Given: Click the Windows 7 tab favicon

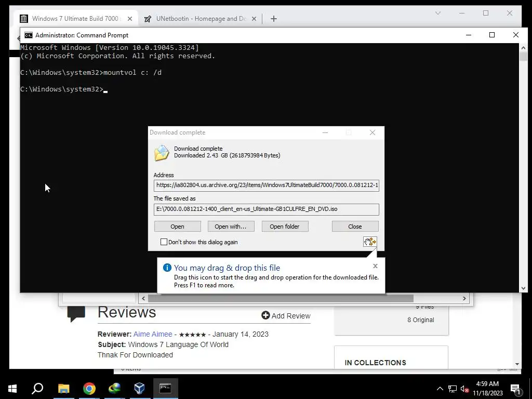Looking at the screenshot, I should coord(23,19).
